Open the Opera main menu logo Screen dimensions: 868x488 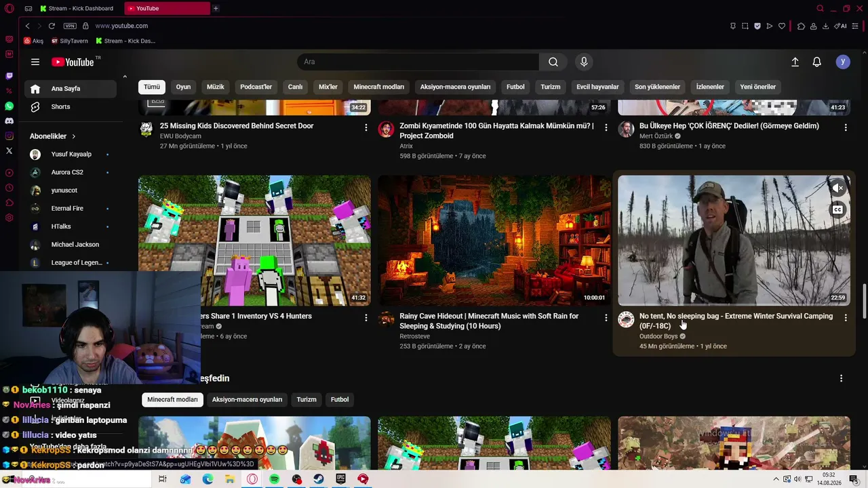[x=9, y=8]
